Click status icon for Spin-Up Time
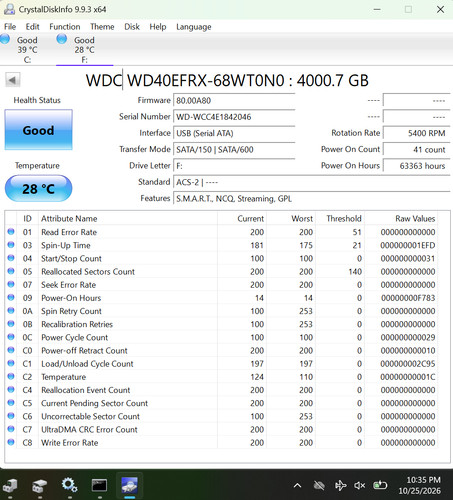The height and width of the screenshot is (500, 453). (11, 245)
